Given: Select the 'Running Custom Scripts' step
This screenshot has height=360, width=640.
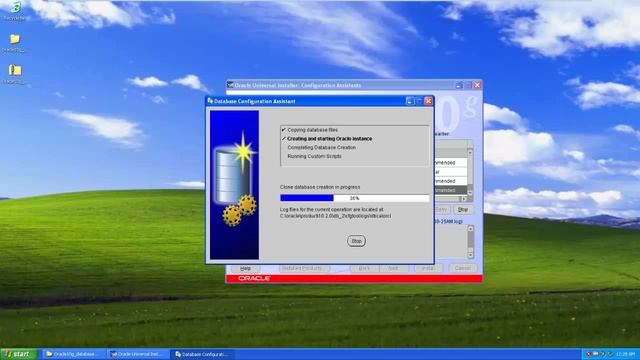Looking at the screenshot, I should coord(314,156).
